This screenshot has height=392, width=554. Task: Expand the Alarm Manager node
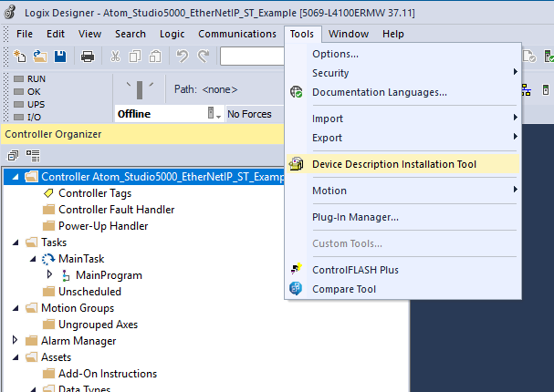(x=16, y=341)
